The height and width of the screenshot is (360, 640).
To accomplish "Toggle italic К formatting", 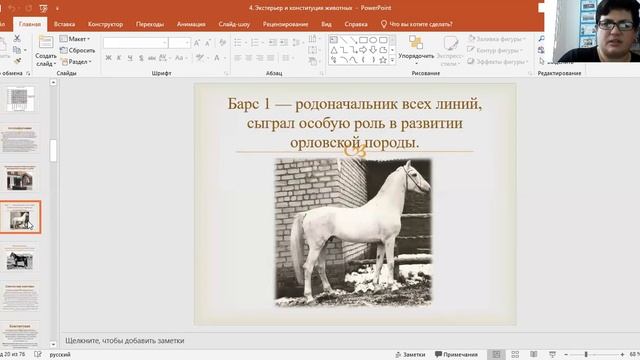I will tap(119, 58).
